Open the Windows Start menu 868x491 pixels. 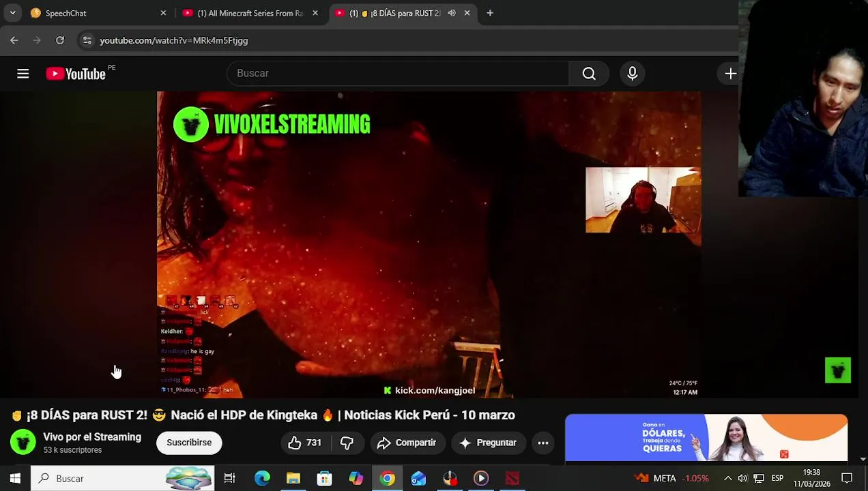coord(15,478)
